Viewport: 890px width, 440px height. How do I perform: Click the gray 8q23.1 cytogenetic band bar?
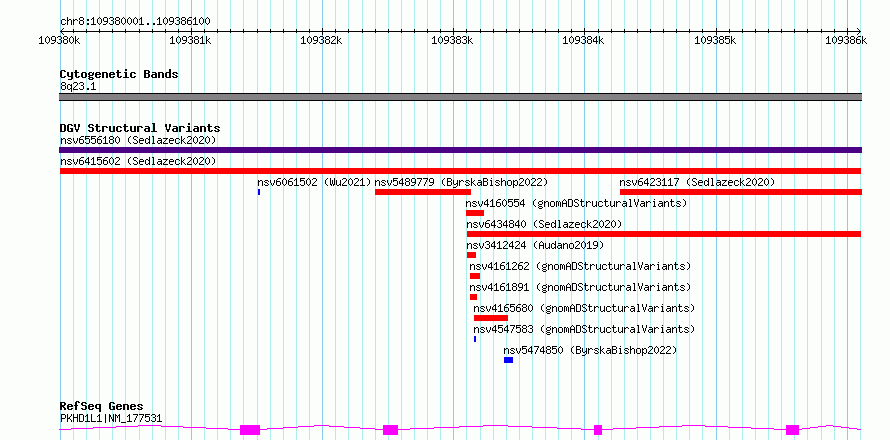(460, 97)
